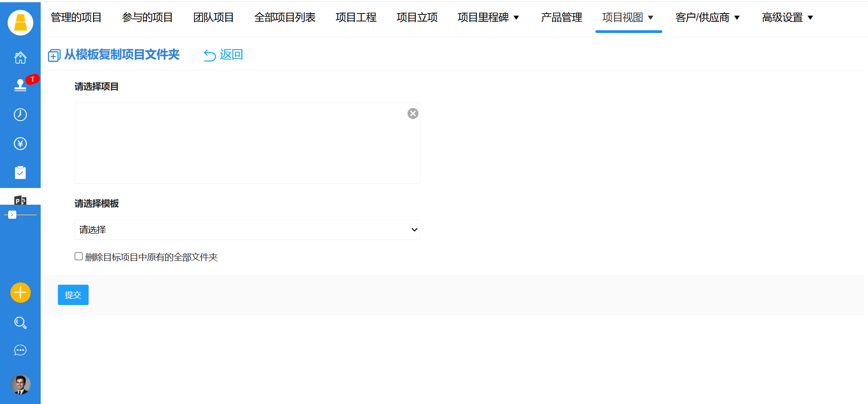The height and width of the screenshot is (404, 868).
Task: Expand the 项目里程碑 menu
Action: coord(488,18)
